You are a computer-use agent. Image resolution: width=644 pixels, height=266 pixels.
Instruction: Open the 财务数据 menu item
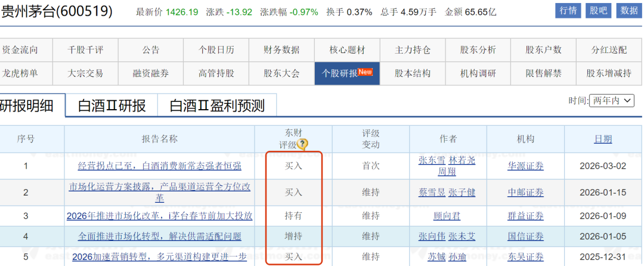pos(281,50)
